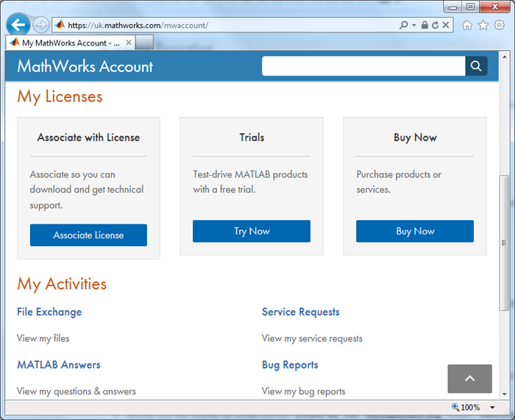Click the padlock security icon

tap(425, 25)
